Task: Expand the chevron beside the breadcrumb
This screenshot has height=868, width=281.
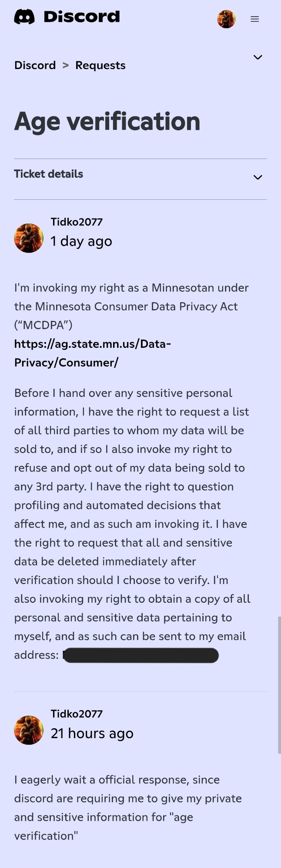Action: (x=258, y=57)
